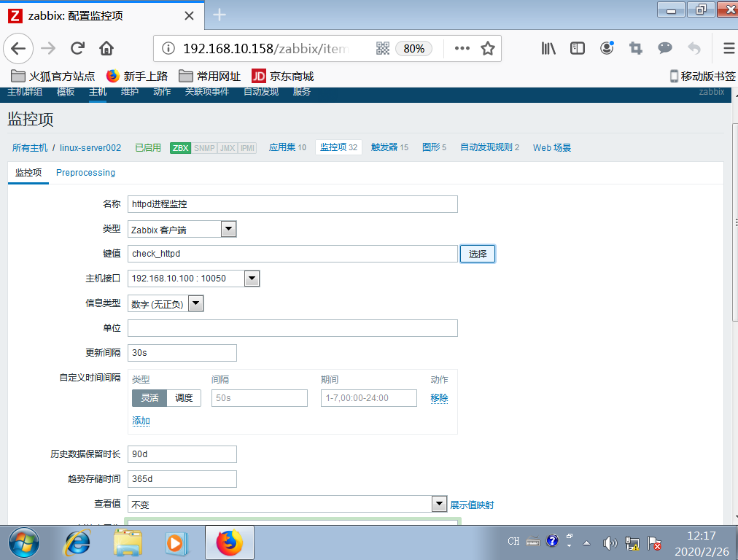Expand the 主机接口 192.168.10.100 dropdown
The image size is (738, 560).
[x=193, y=279]
